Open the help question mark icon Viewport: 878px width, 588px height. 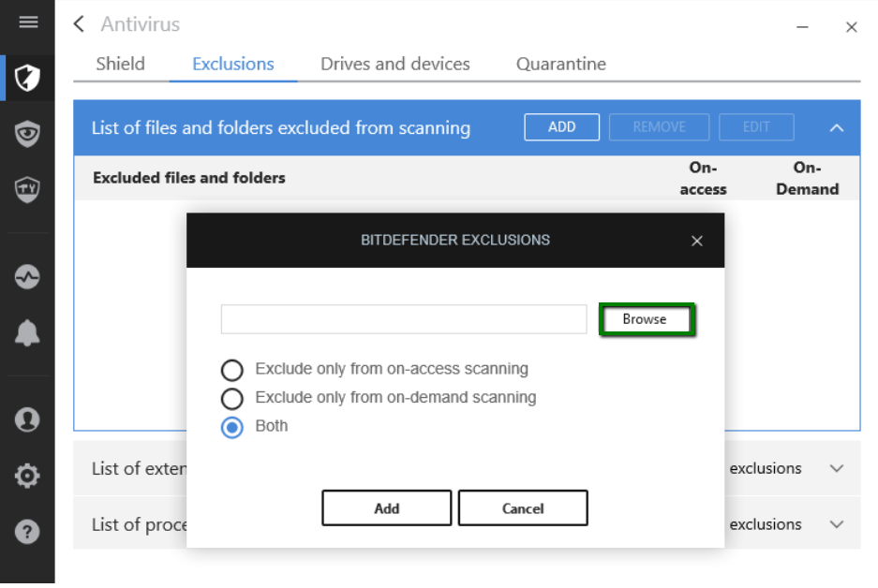27,532
